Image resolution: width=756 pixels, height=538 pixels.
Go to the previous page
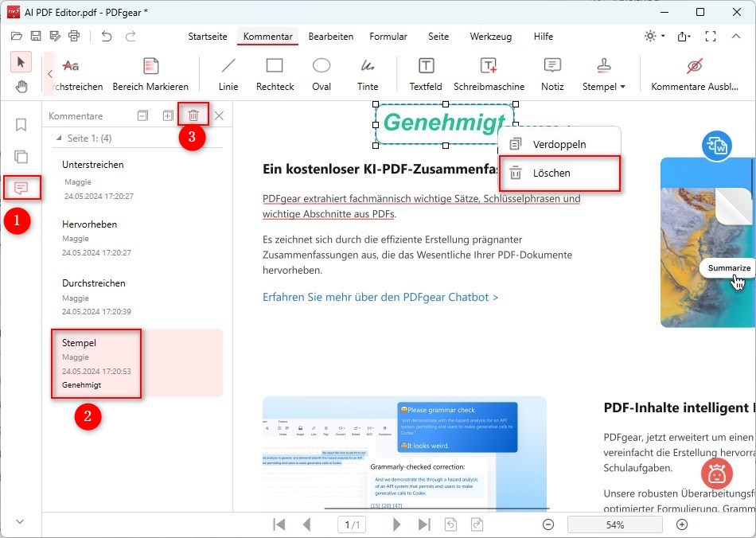[x=306, y=524]
